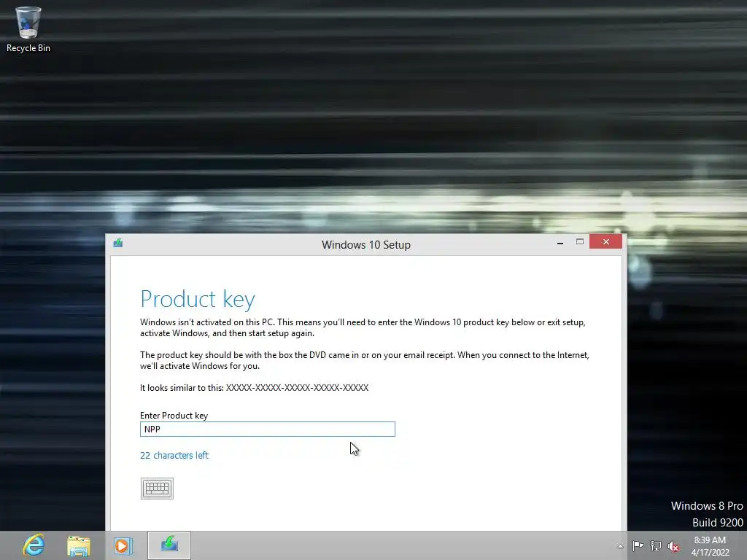The image size is (747, 560).
Task: Minimize the Windows 10 Setup window
Action: click(560, 243)
